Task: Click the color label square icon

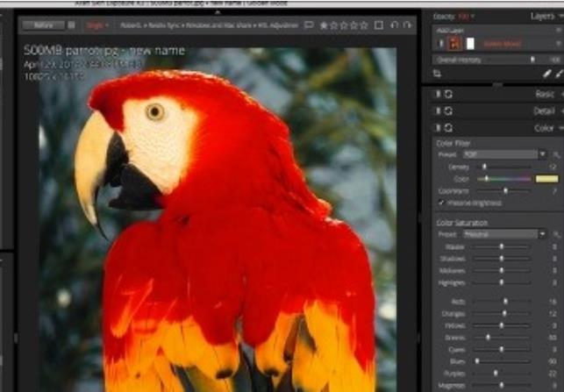Action: [379, 25]
